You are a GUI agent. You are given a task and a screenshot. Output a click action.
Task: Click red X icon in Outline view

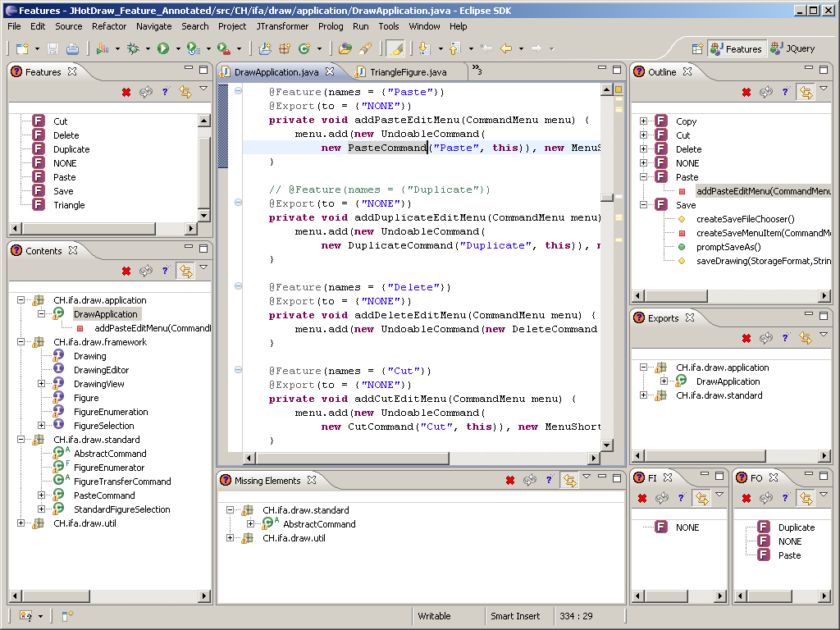[746, 92]
